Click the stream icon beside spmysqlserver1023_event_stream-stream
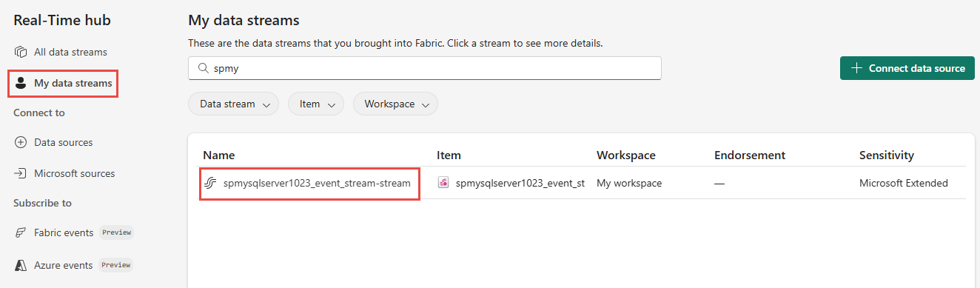 pyautogui.click(x=210, y=183)
